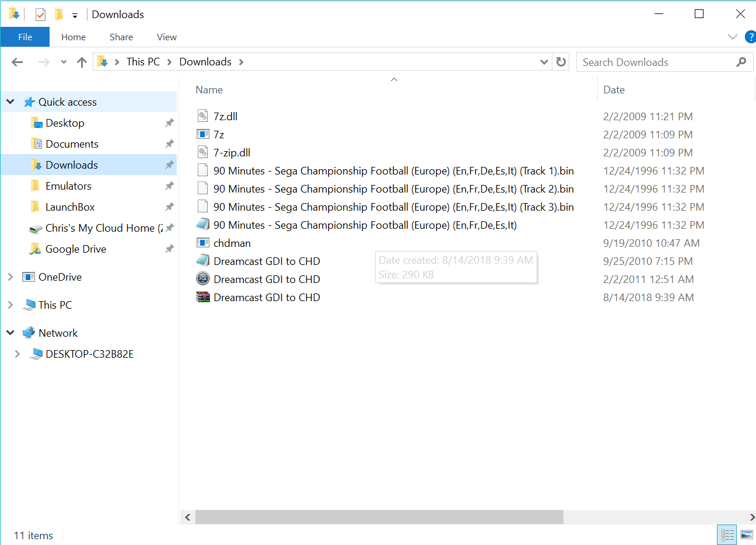756x545 pixels.
Task: Select the 90 Minutes file without track label
Action: [x=365, y=225]
